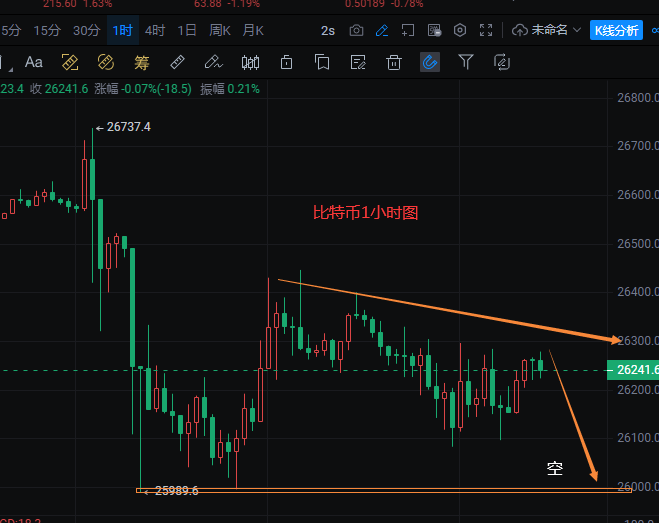
Task: Switch to 1日 timeframe
Action: click(187, 30)
